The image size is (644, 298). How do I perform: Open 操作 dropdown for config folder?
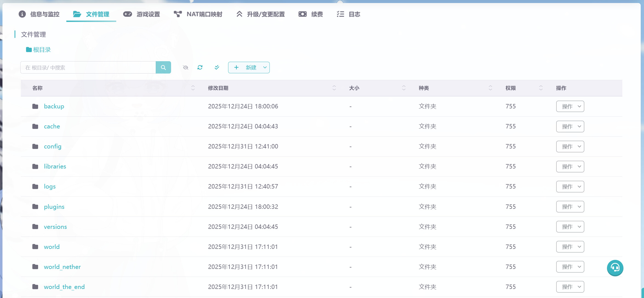(x=570, y=147)
